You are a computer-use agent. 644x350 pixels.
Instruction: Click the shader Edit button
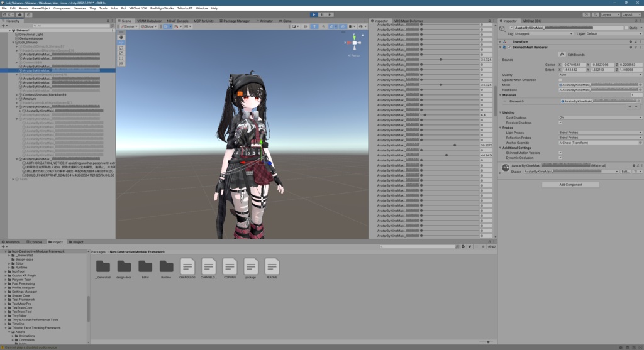coord(625,172)
